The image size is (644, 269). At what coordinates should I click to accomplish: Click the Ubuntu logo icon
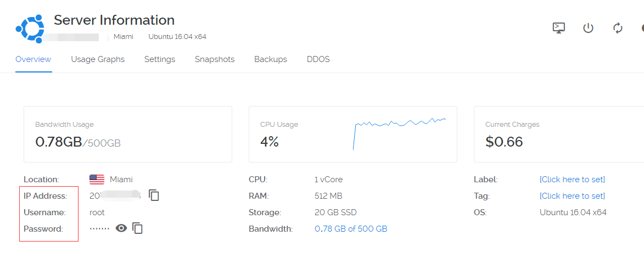click(30, 29)
